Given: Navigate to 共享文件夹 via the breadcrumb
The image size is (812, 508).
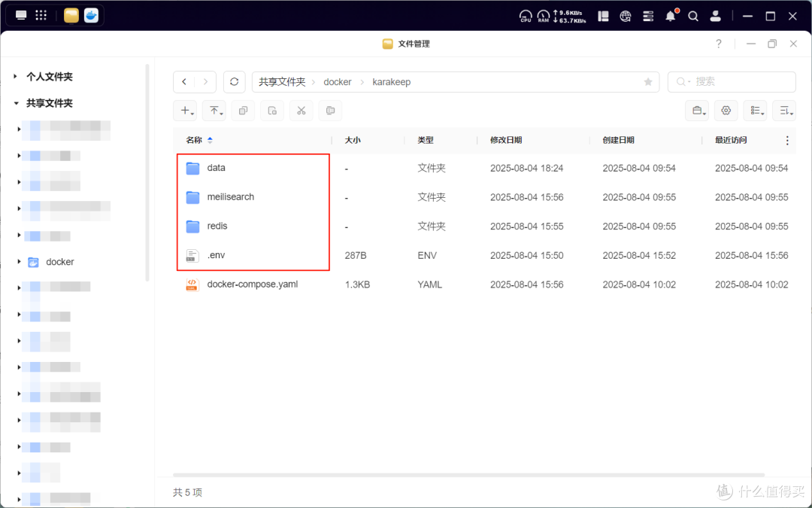Looking at the screenshot, I should pos(280,81).
